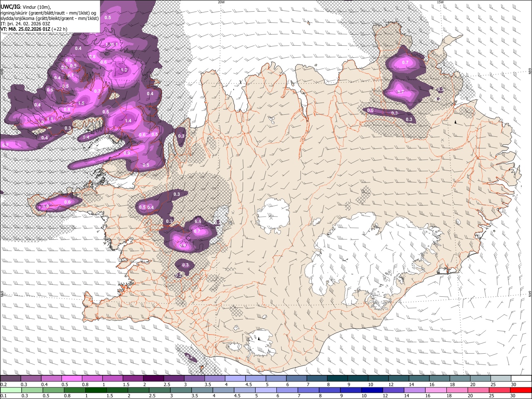The image size is (532, 399).
Task: Select bright pink upper swatch between 0.5 and 0.8
Action: (x=72, y=378)
